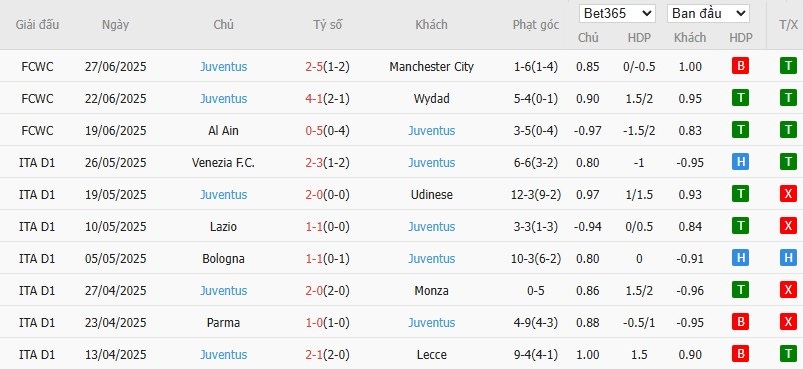Click red B HDP badge for Parma match
The width and height of the screenshot is (803, 369).
tap(740, 322)
